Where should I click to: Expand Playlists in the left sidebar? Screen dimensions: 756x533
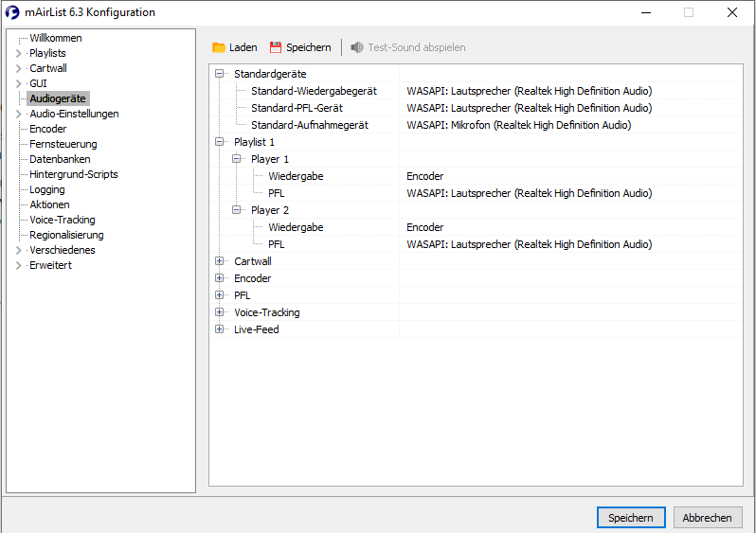(x=18, y=53)
